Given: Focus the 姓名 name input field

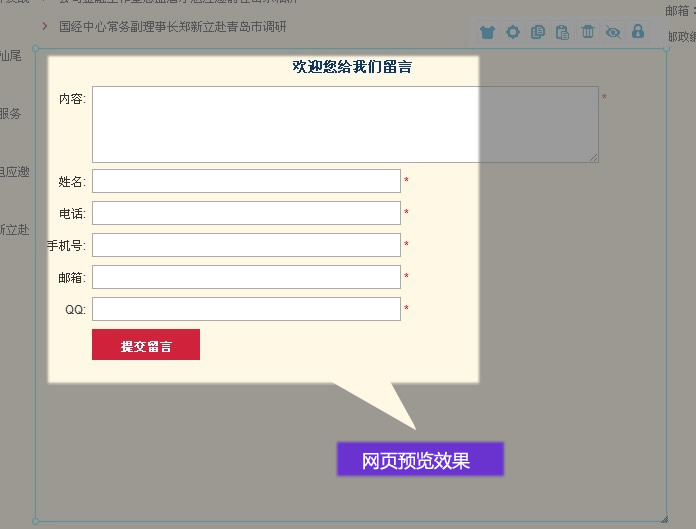Looking at the screenshot, I should [246, 181].
